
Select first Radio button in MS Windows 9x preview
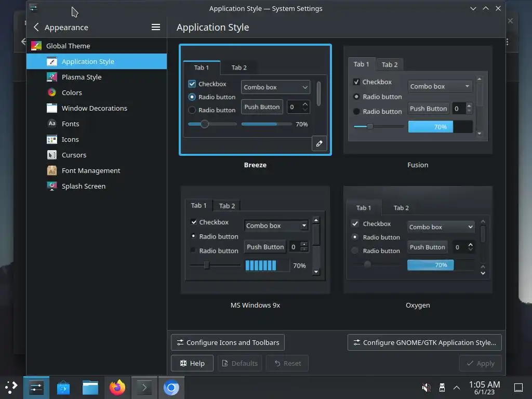[x=193, y=236]
